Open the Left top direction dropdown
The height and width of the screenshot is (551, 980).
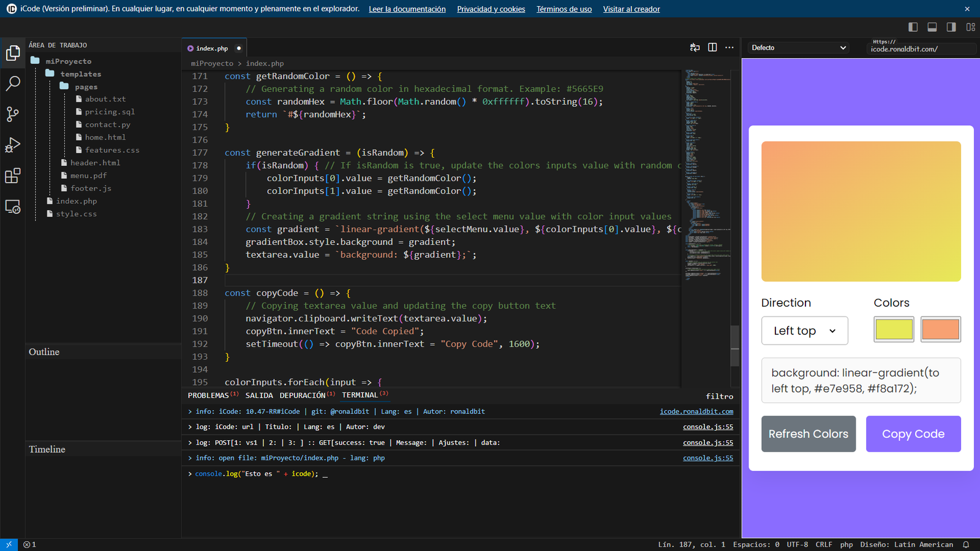pos(804,331)
